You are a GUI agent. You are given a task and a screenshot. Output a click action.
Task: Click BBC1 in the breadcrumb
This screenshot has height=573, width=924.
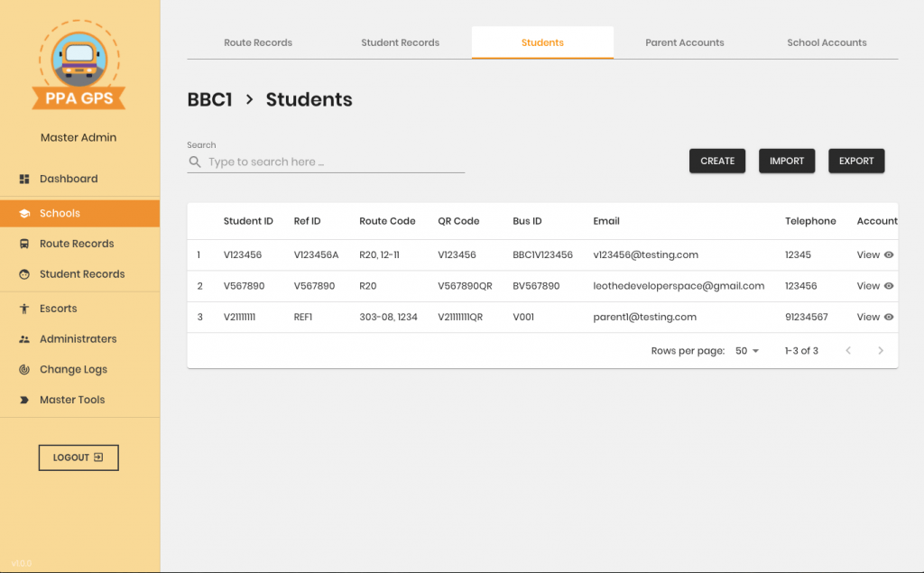209,99
